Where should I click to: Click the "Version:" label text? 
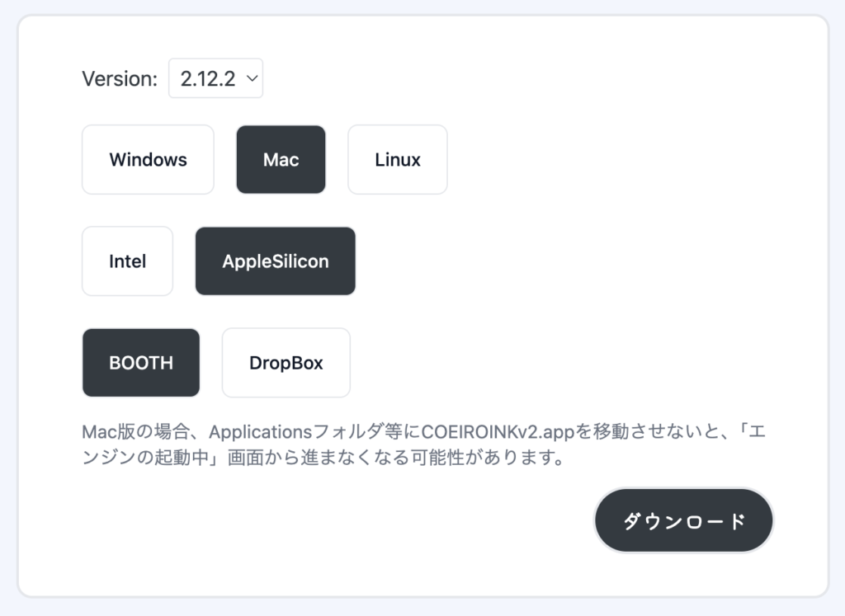pyautogui.click(x=120, y=79)
